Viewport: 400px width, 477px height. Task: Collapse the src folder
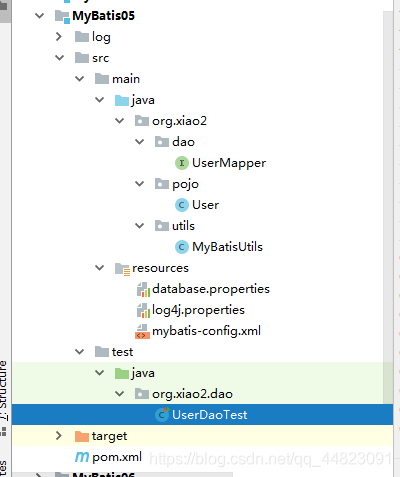60,58
